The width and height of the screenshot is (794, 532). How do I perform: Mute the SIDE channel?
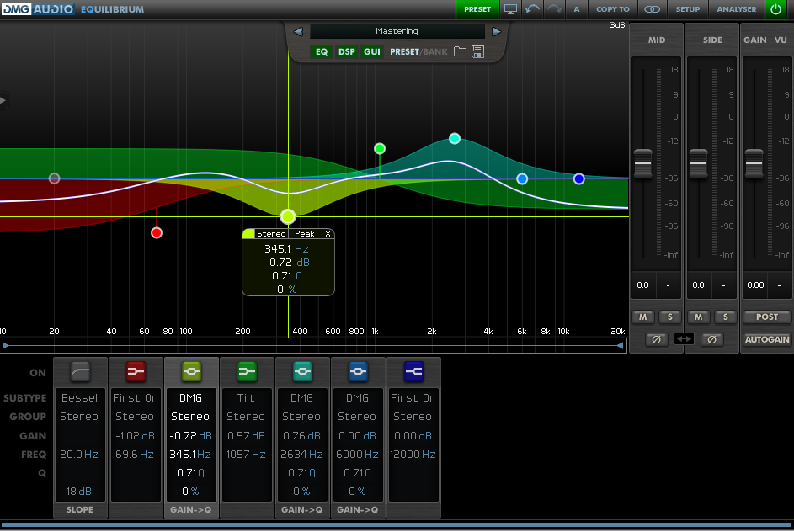pos(698,317)
